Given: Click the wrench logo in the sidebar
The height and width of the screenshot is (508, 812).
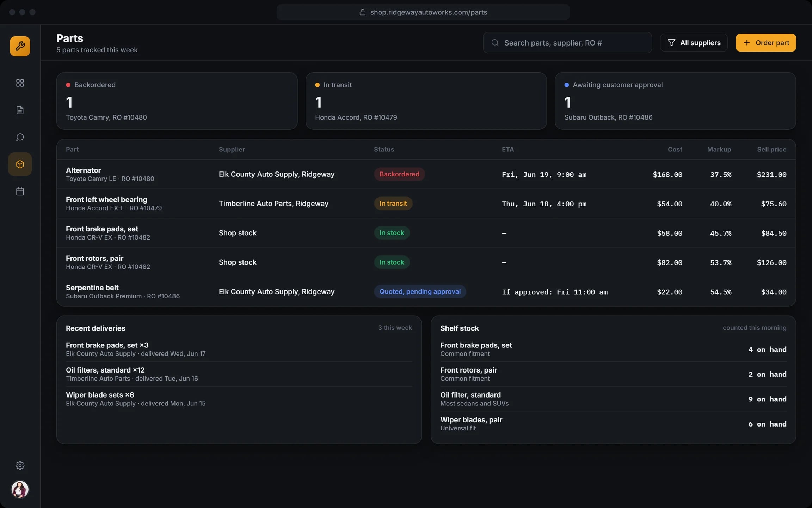Looking at the screenshot, I should click(x=20, y=46).
